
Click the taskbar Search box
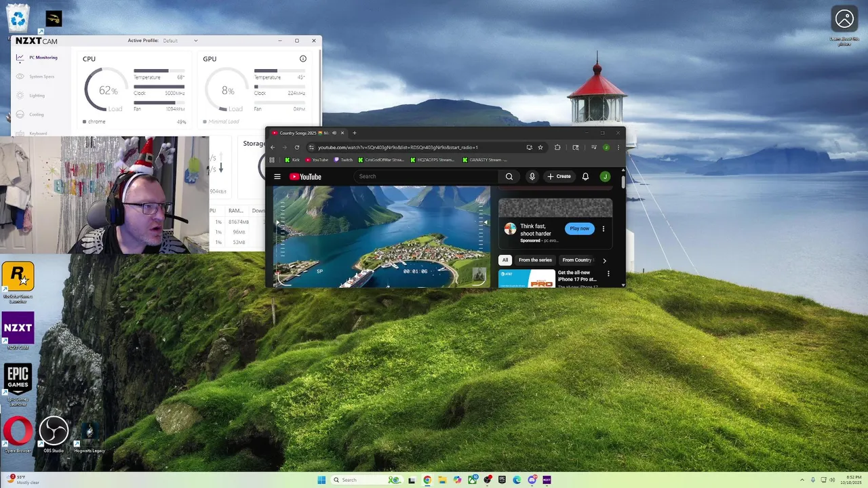point(366,480)
